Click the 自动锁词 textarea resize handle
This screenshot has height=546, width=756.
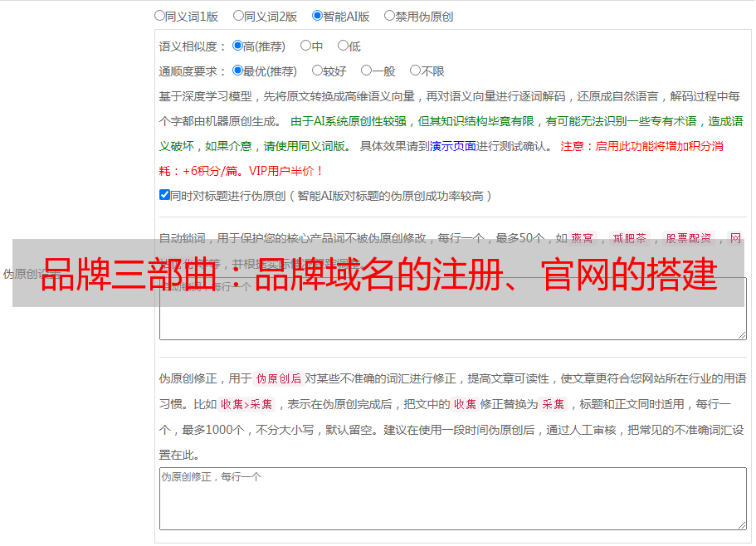[741, 334]
